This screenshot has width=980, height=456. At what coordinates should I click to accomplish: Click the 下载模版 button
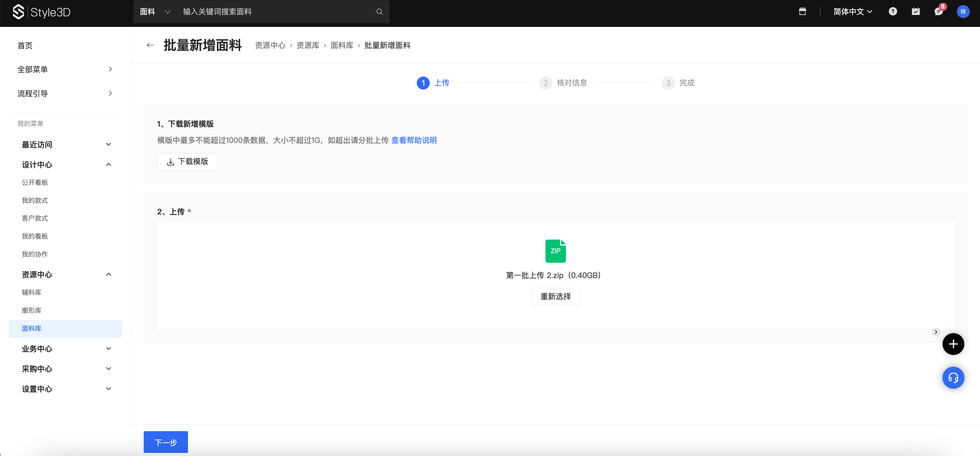[187, 162]
